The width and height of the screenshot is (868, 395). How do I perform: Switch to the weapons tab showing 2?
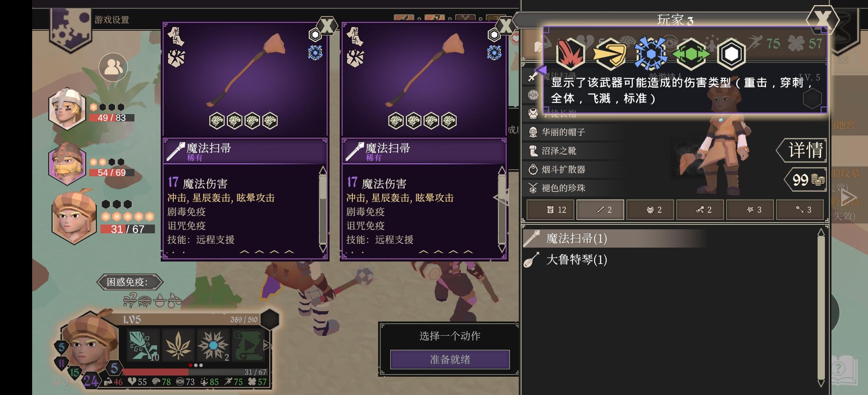tap(600, 210)
